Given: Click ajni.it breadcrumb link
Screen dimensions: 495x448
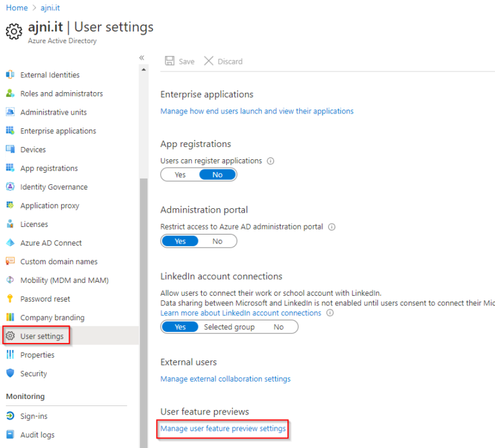Looking at the screenshot, I should tap(50, 8).
